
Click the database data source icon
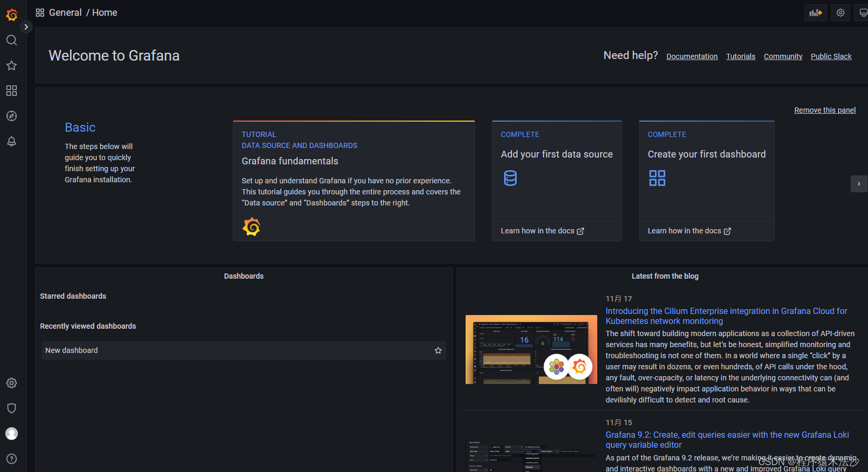(x=510, y=178)
